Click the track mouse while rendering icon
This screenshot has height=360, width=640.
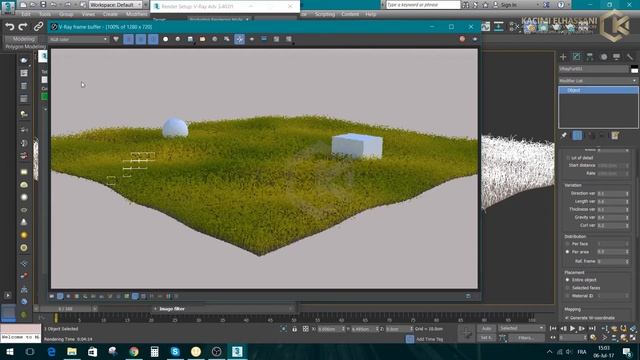point(240,39)
